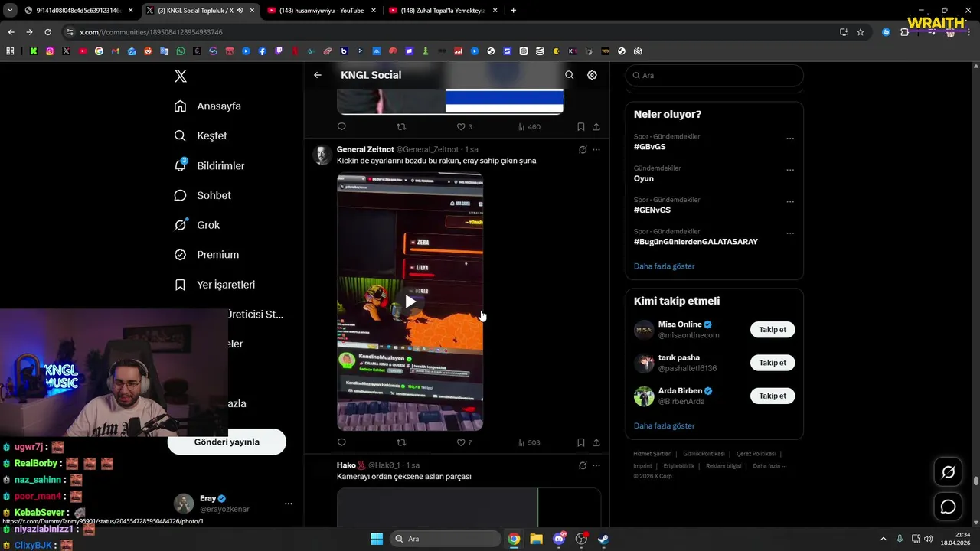This screenshot has height=551, width=980.
Task: Reply to General Zeitnot's post
Action: click(341, 442)
